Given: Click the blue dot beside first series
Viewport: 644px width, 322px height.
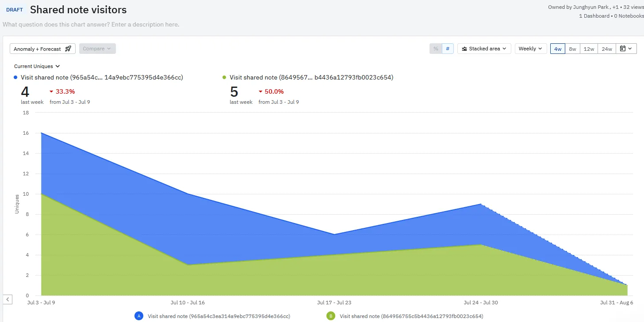Looking at the screenshot, I should tap(16, 78).
